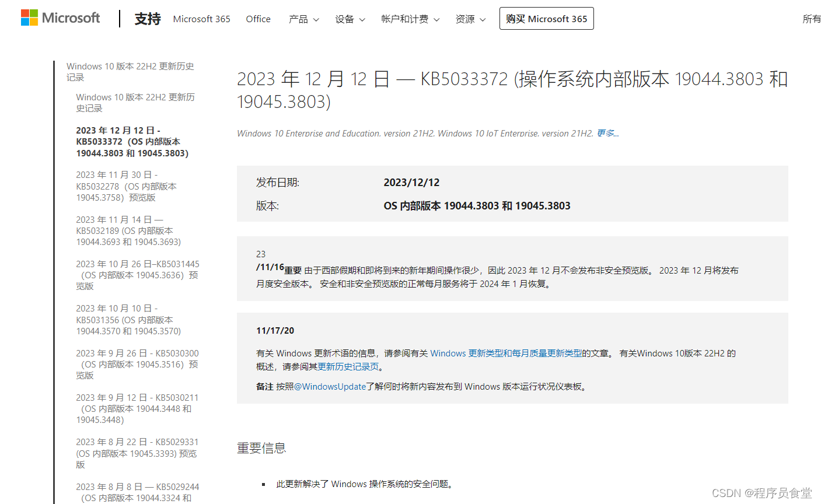Open KB5029331 August 22 preview entry

[x=137, y=453]
